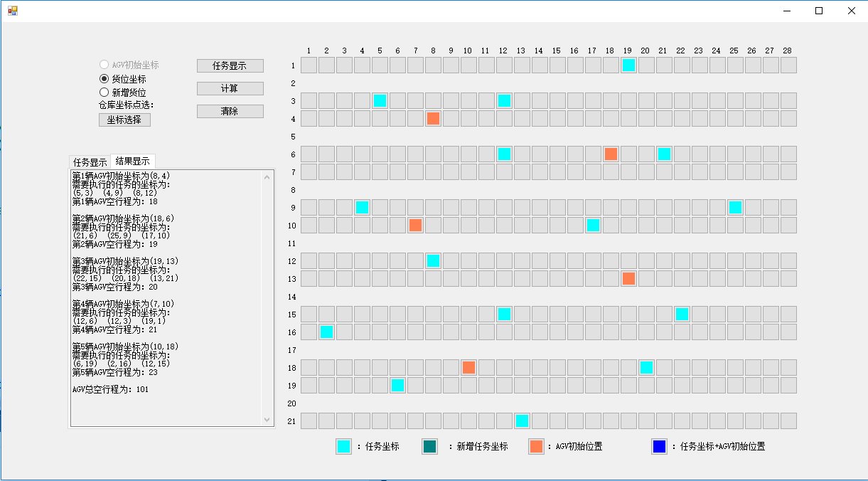The width and height of the screenshot is (868, 481).
Task: Select the cyan task cell at column 20, row 18
Action: (646, 367)
